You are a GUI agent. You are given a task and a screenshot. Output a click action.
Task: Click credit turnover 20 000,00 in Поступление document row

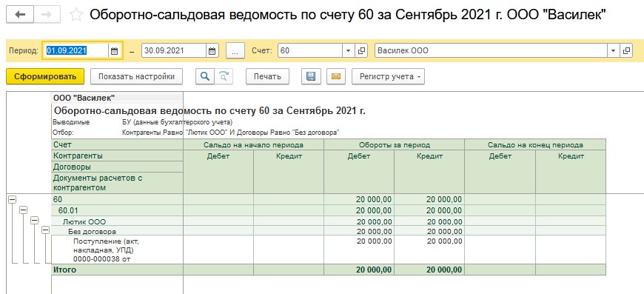pos(429,250)
